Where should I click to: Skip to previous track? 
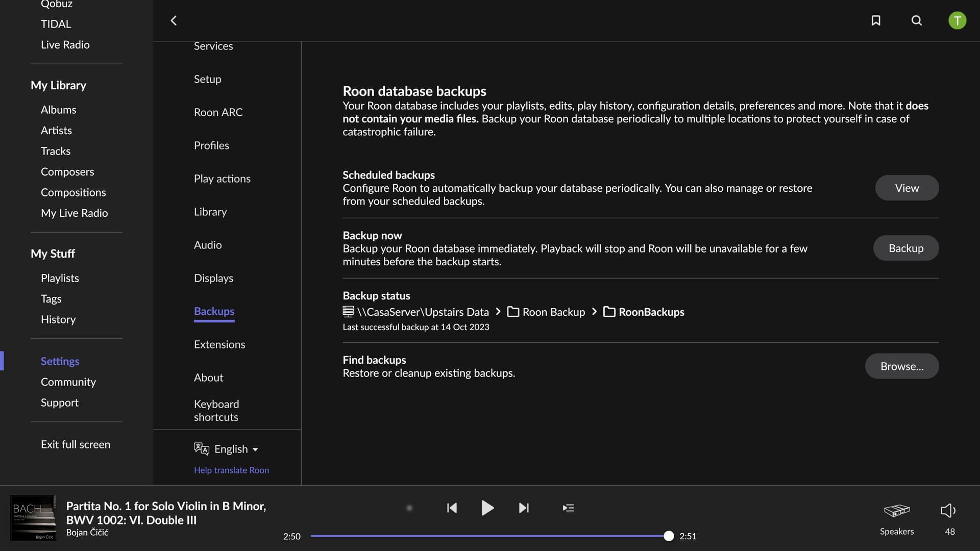click(x=452, y=508)
